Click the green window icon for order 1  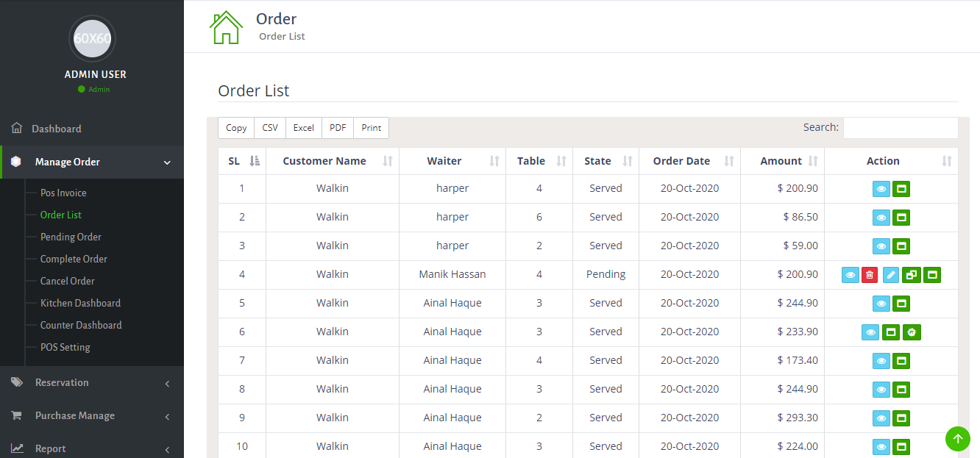tap(901, 189)
